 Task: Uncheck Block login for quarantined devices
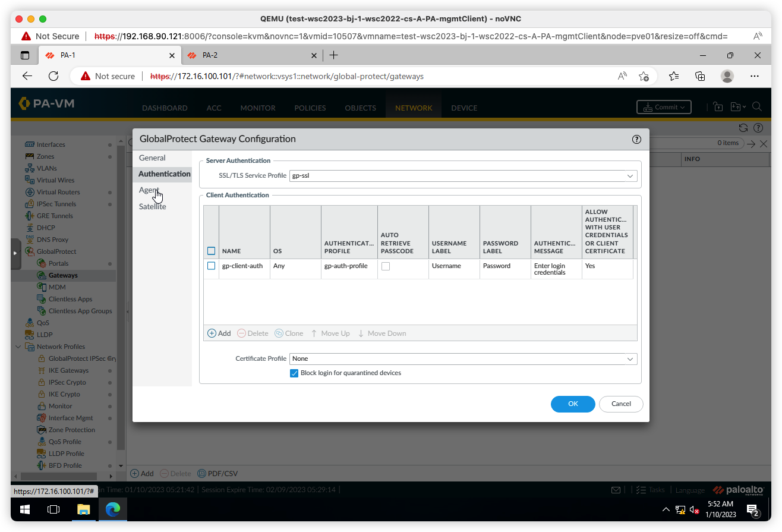click(x=294, y=373)
